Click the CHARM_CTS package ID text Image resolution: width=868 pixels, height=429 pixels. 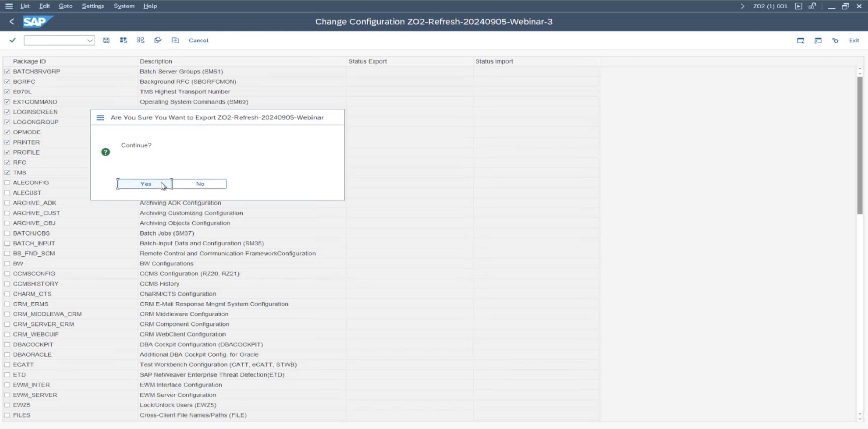coord(32,294)
